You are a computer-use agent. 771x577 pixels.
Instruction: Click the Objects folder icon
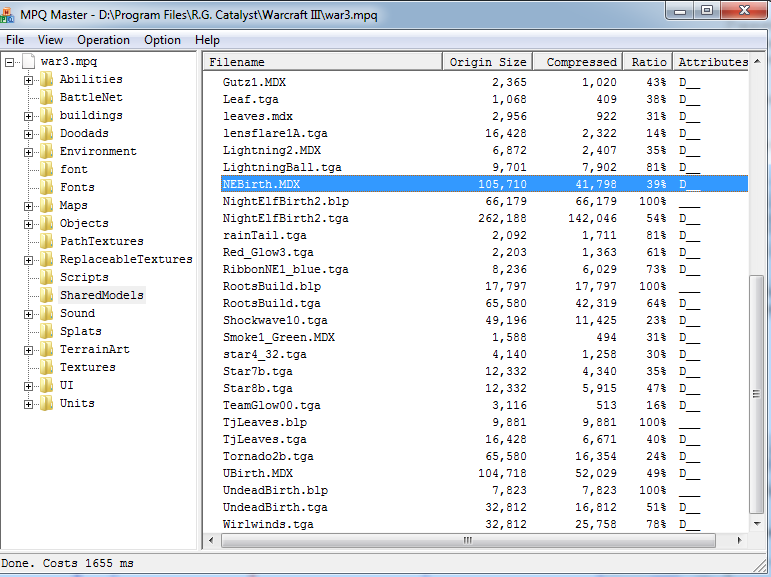(x=46, y=223)
